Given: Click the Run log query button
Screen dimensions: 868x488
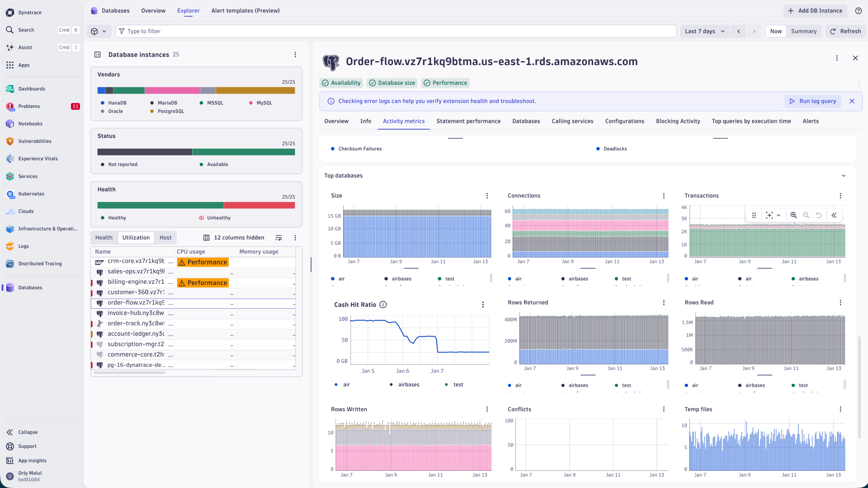Looking at the screenshot, I should point(813,101).
